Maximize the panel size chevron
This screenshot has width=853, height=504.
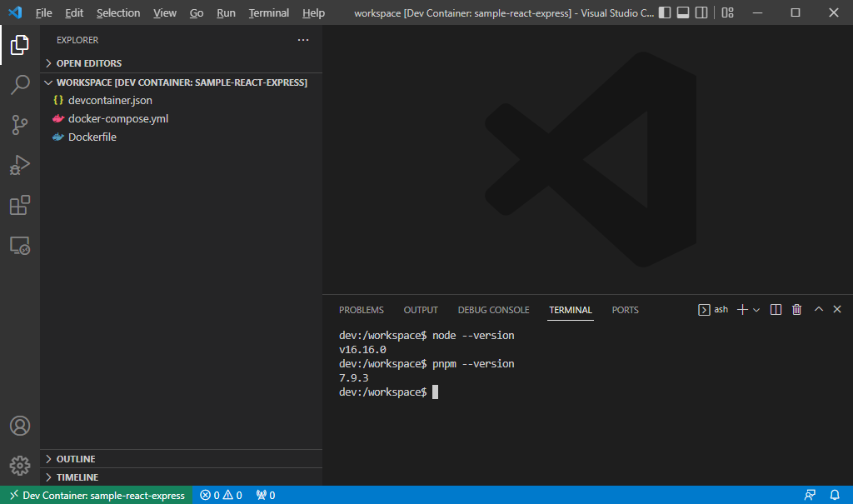point(818,309)
